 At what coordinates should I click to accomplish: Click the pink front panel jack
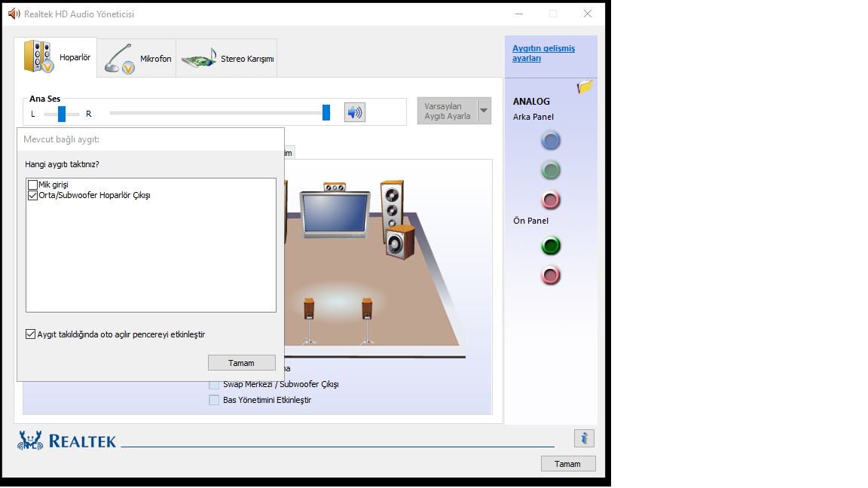550,275
